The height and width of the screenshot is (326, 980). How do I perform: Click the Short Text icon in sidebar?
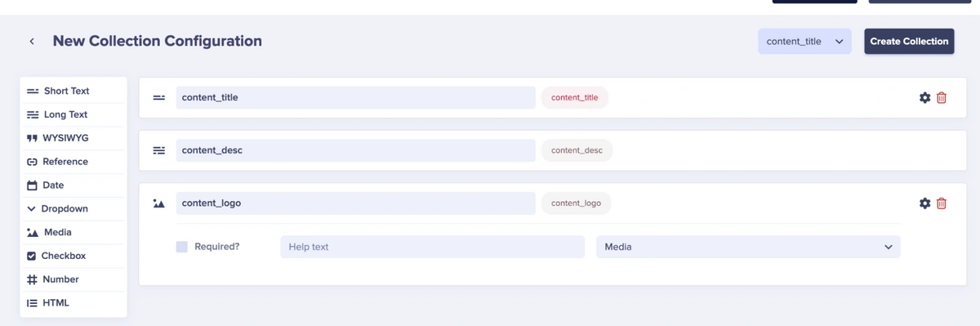[33, 91]
